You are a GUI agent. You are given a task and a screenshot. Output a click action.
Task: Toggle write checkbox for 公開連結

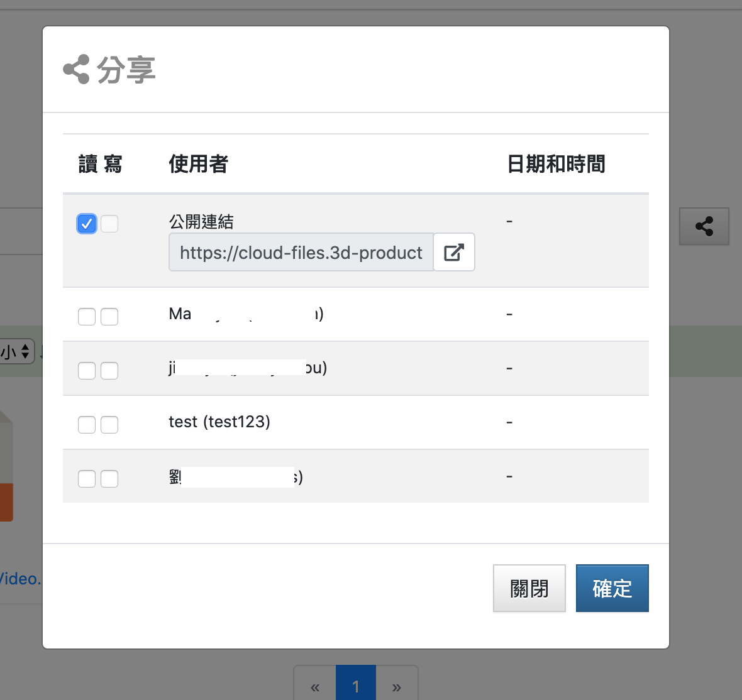point(109,224)
